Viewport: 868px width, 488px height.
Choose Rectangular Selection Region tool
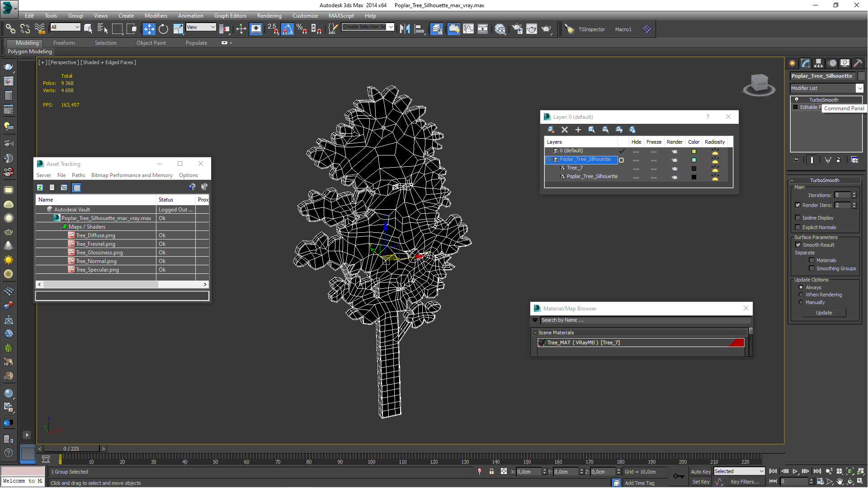(x=117, y=29)
